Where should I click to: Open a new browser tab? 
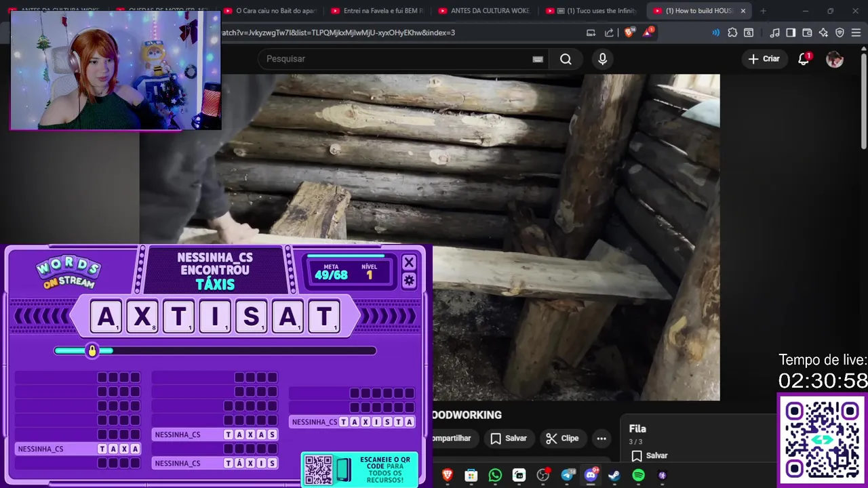pyautogui.click(x=763, y=11)
